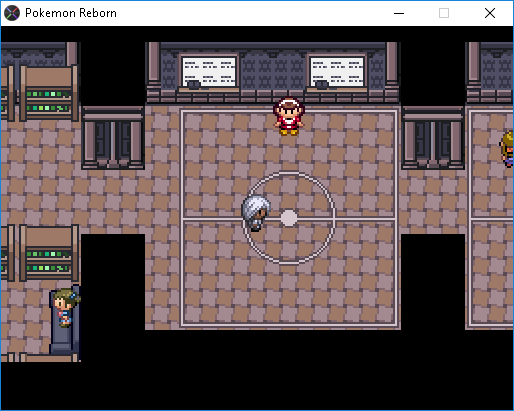
Task: Close the Pokemon Reborn window
Action: [x=490, y=13]
